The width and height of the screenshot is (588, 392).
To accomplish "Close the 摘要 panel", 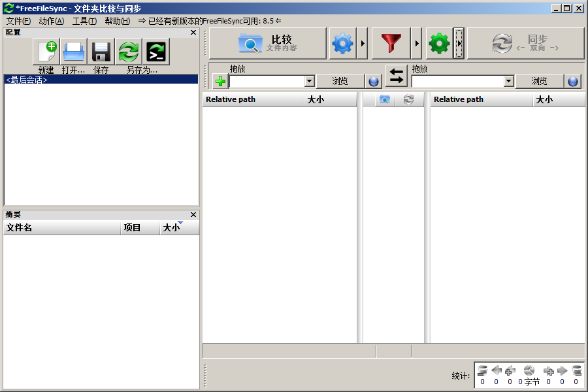I will [x=193, y=214].
